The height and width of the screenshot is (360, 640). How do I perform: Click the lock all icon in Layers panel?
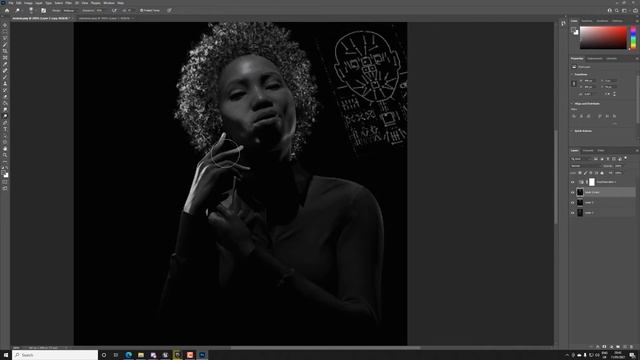click(x=602, y=173)
